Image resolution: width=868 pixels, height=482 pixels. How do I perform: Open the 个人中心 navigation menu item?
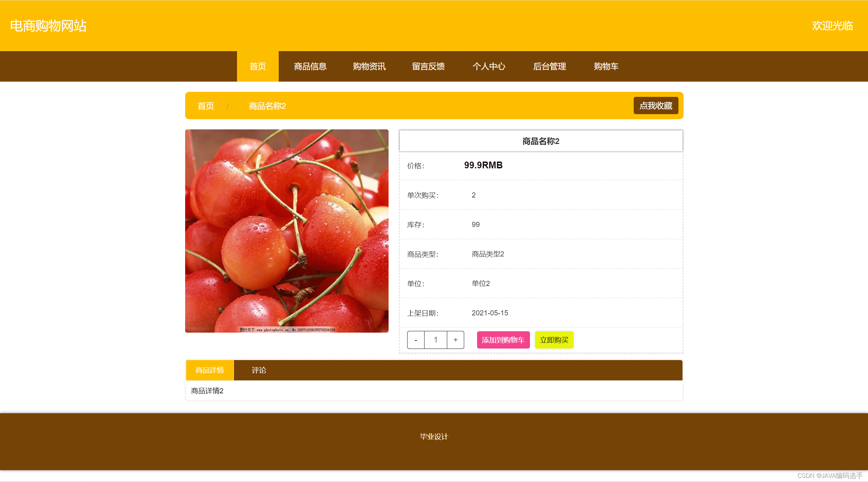[x=489, y=66]
